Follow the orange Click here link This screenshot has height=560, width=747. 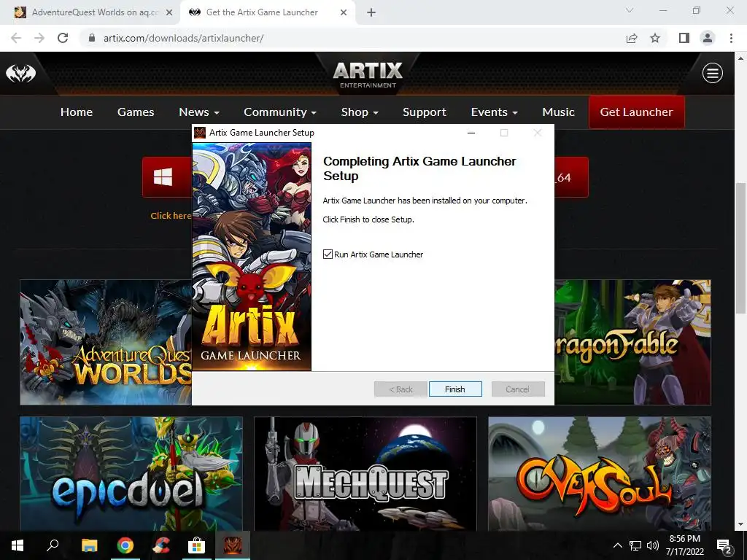171,216
